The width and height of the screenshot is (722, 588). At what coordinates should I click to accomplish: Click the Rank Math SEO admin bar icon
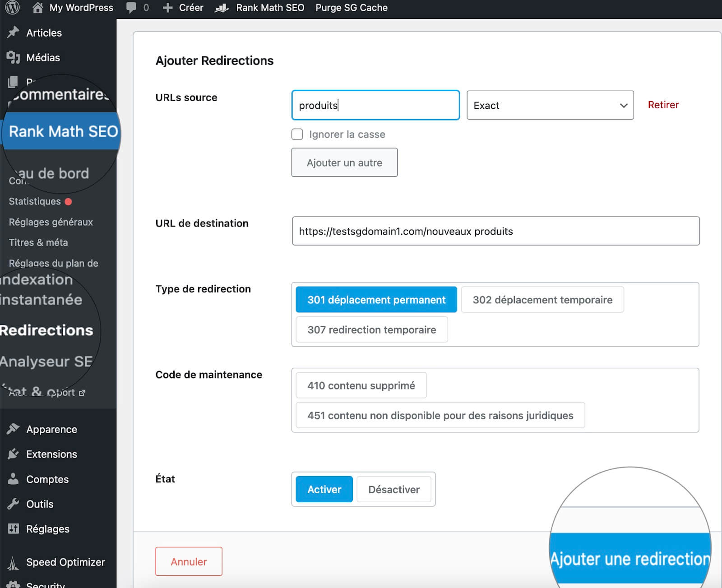(222, 8)
